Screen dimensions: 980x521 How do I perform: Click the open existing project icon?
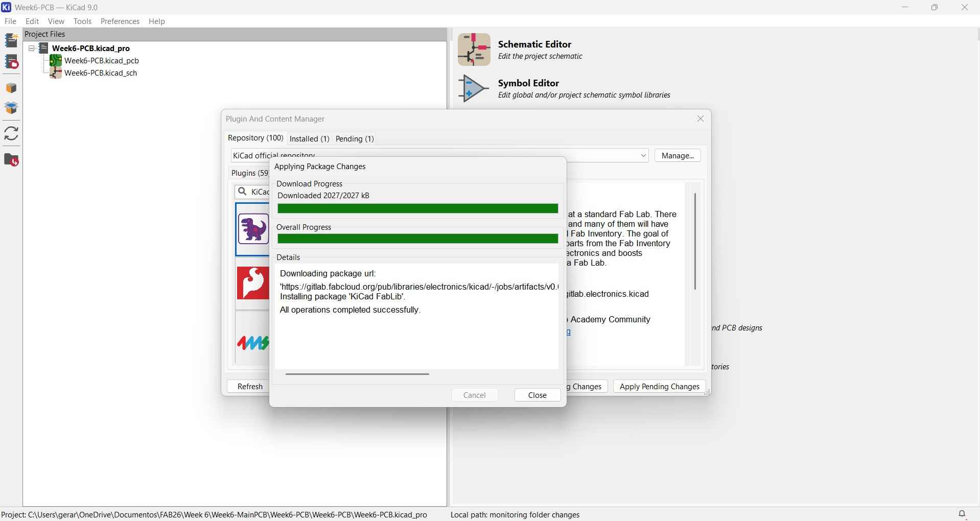(11, 62)
